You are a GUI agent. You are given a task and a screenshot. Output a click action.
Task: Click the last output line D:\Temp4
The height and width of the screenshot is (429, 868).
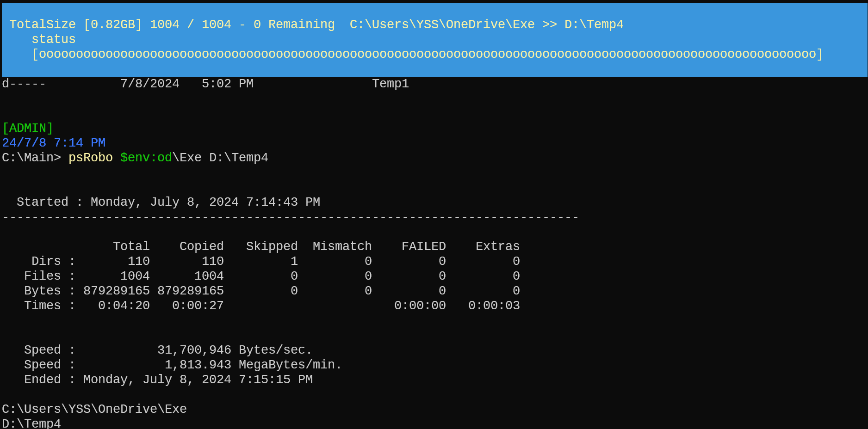31,423
